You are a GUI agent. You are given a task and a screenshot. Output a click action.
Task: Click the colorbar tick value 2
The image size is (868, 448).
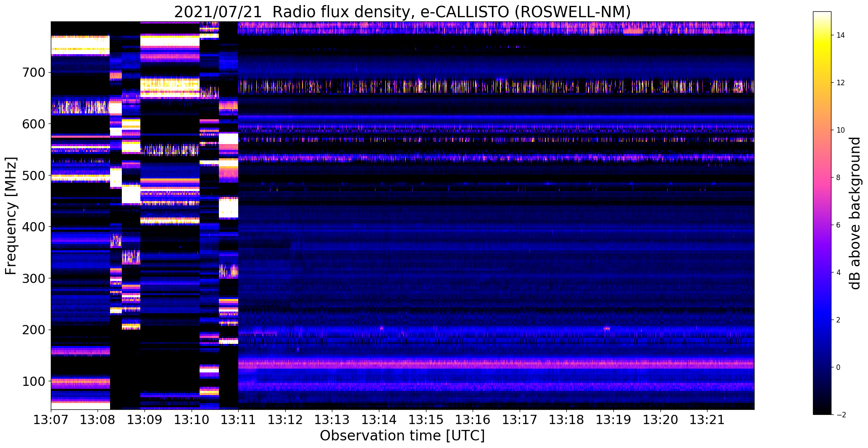point(839,320)
